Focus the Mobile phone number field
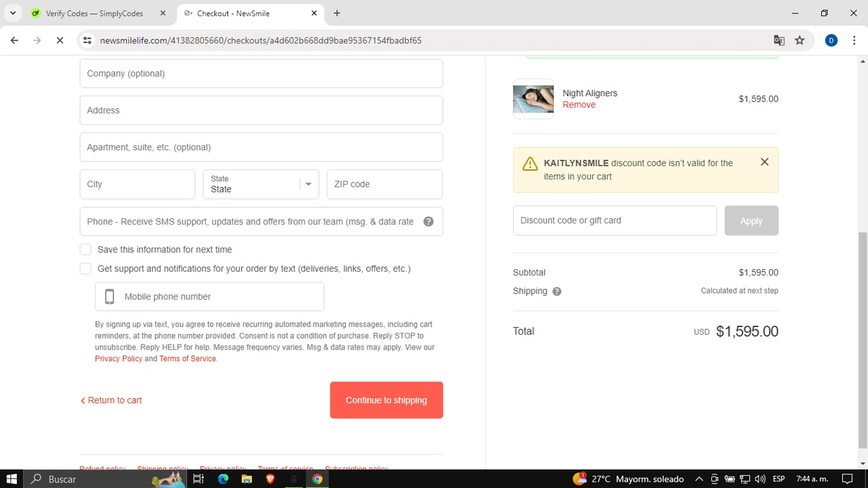Screen dimensions: 868x488 (209, 296)
